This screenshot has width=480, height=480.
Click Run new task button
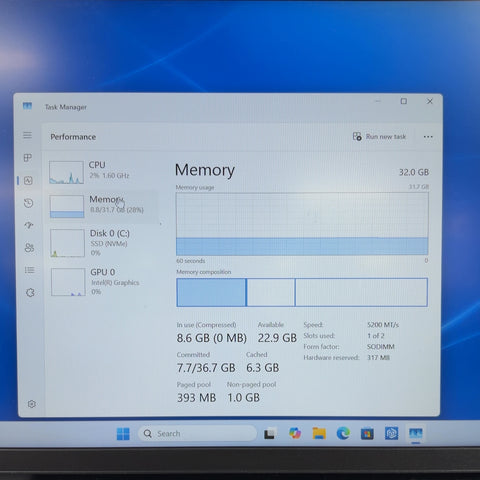tap(379, 137)
